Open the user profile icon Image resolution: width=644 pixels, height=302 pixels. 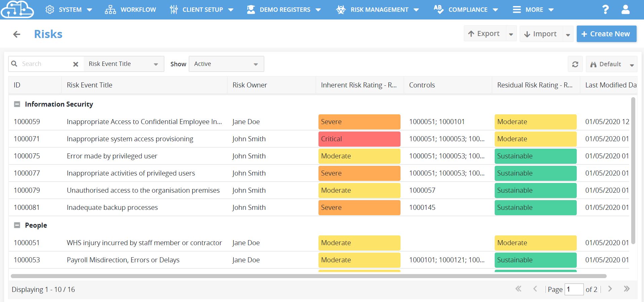click(625, 9)
